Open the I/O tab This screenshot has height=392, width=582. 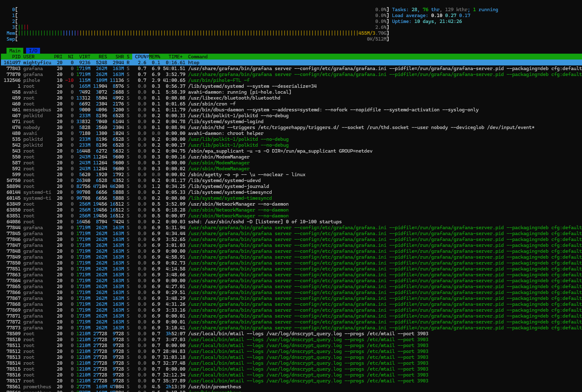click(x=33, y=51)
